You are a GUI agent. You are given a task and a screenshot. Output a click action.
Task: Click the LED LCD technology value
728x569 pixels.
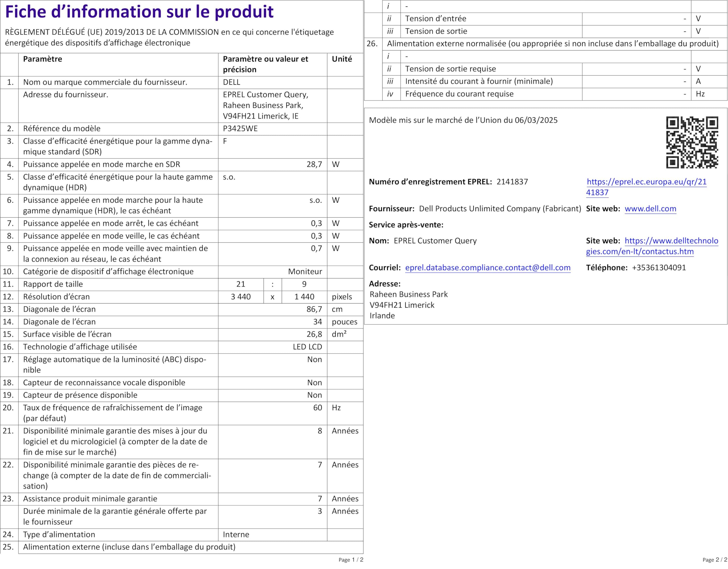pyautogui.click(x=307, y=347)
